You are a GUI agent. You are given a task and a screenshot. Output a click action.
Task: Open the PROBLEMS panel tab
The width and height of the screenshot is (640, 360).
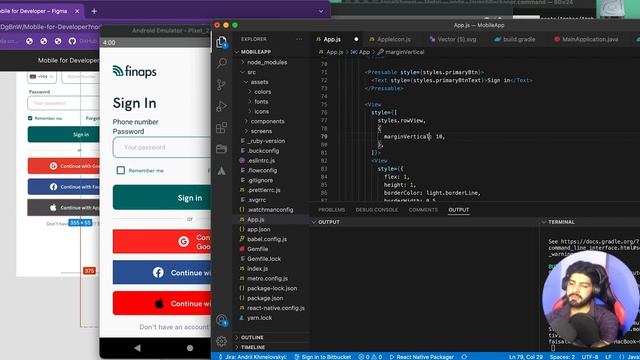click(x=331, y=210)
